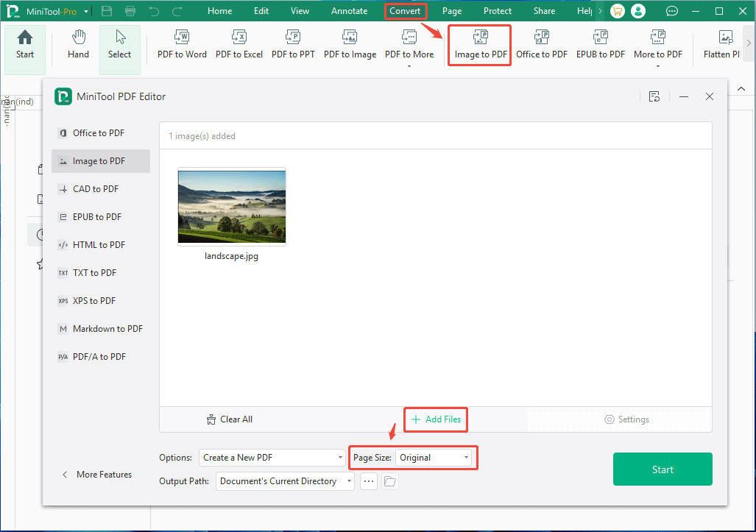Screen dimensions: 756x532
Task: Open output folder icon
Action: pyautogui.click(x=390, y=481)
